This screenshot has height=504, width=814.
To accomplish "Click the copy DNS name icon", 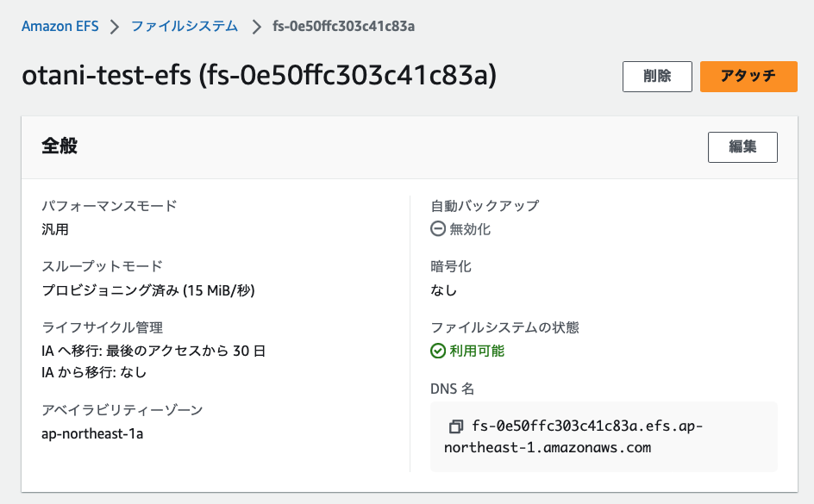I will click(456, 426).
